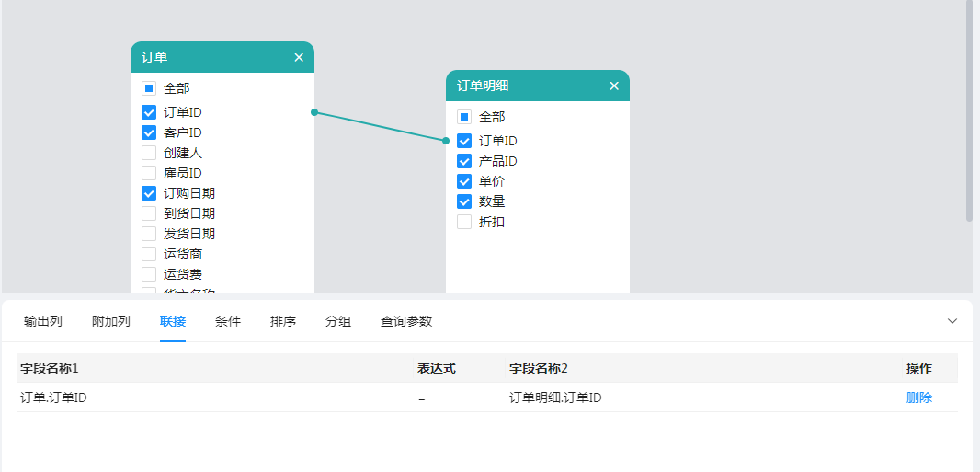Uncheck 单价 in 订单明细 table
This screenshot has height=472, width=980.
click(x=464, y=181)
